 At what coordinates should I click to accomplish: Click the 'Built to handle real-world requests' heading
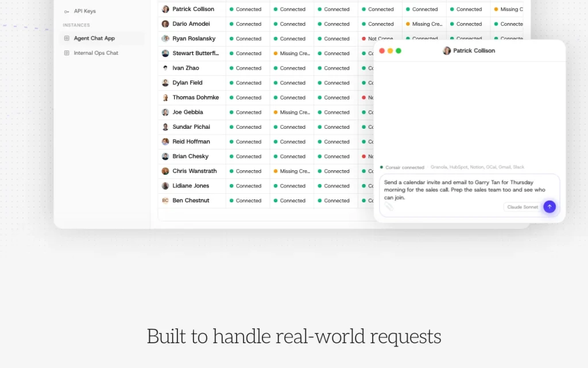(294, 336)
